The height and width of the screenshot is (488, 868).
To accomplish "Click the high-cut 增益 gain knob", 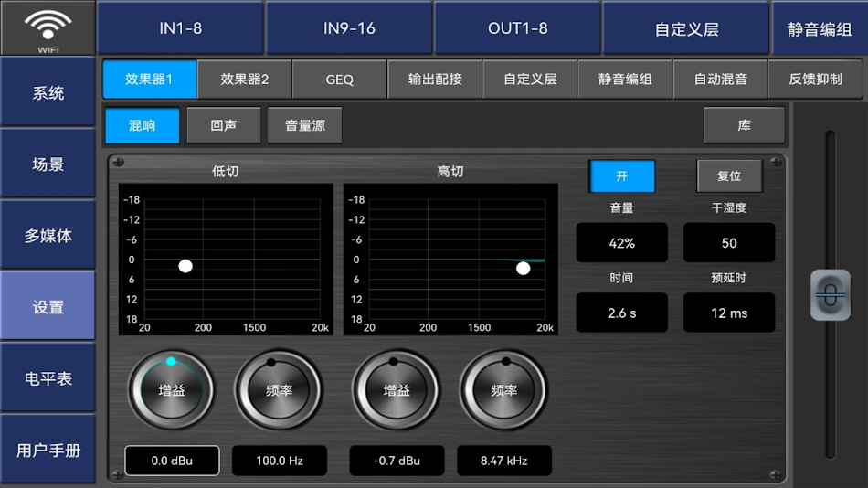I will pos(397,390).
